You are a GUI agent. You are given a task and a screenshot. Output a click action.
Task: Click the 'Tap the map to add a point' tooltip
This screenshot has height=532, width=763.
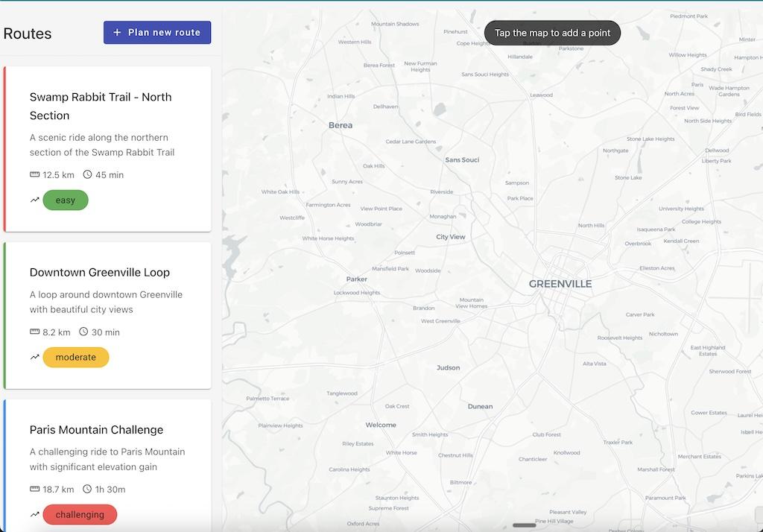[x=552, y=33]
